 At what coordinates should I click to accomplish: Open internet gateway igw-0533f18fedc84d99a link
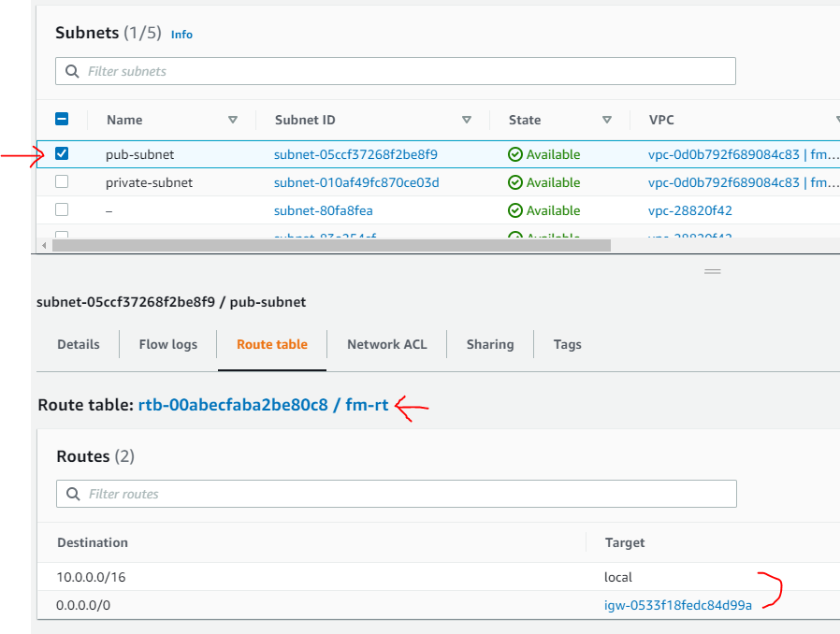click(678, 605)
